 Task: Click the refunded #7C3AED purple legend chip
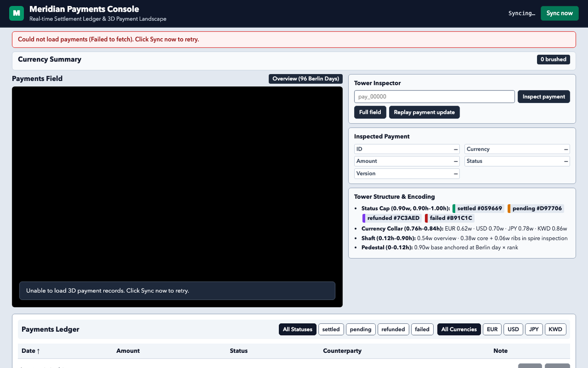point(392,218)
